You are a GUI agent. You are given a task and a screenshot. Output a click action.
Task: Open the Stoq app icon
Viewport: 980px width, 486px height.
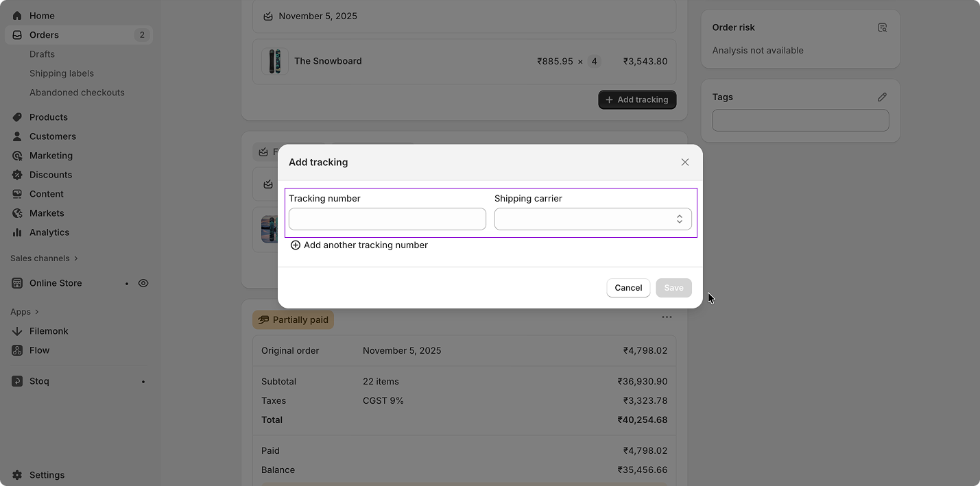[16, 380]
